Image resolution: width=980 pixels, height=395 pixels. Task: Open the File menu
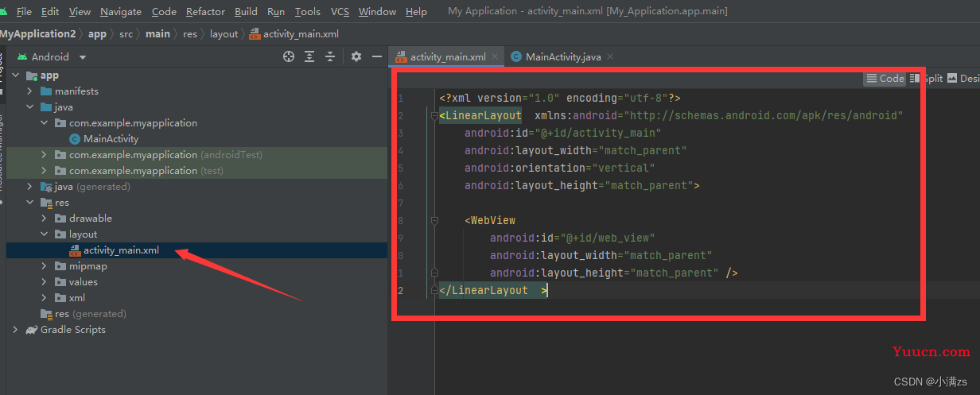[x=24, y=12]
